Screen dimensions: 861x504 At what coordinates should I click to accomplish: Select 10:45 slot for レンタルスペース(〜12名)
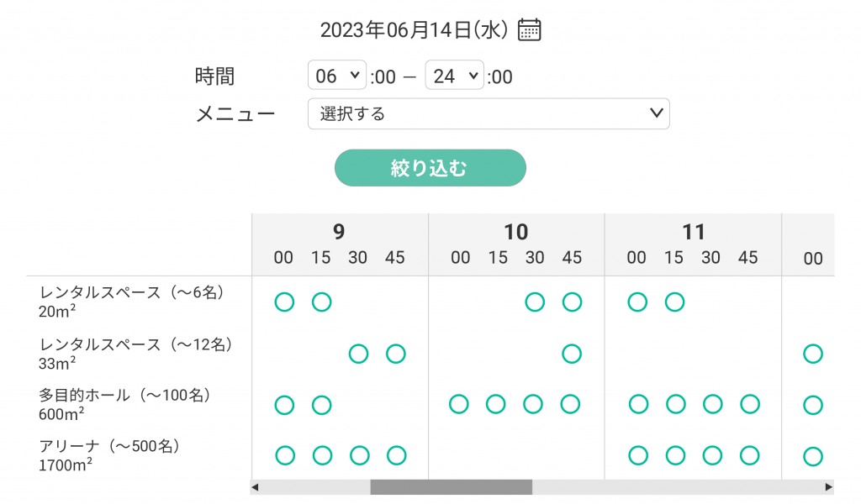(x=572, y=353)
